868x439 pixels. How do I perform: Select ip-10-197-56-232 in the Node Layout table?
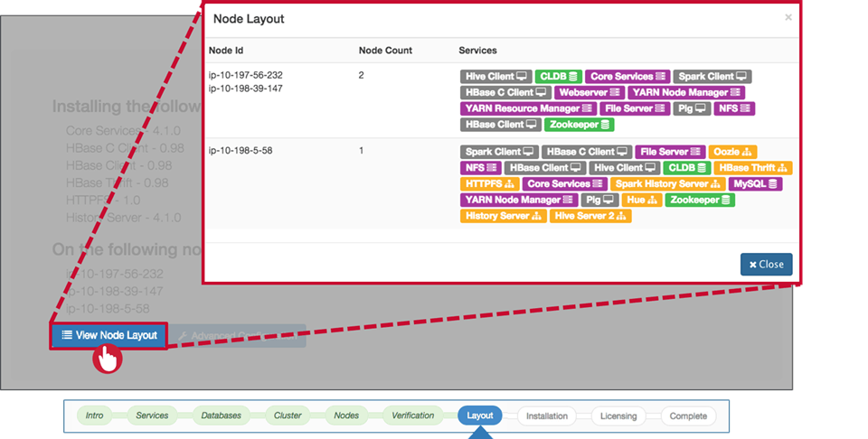pyautogui.click(x=246, y=75)
